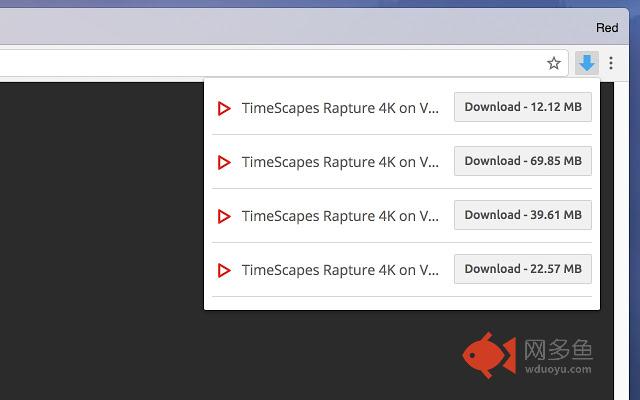Select the fourth TimeScapes Rapture 4K title
This screenshot has width=640, height=400.
(x=340, y=270)
